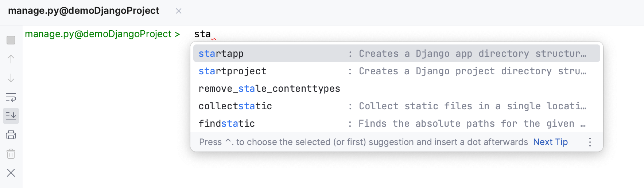The width and height of the screenshot is (644, 188).
Task: Click the Up arrow history icon
Action: (11, 59)
